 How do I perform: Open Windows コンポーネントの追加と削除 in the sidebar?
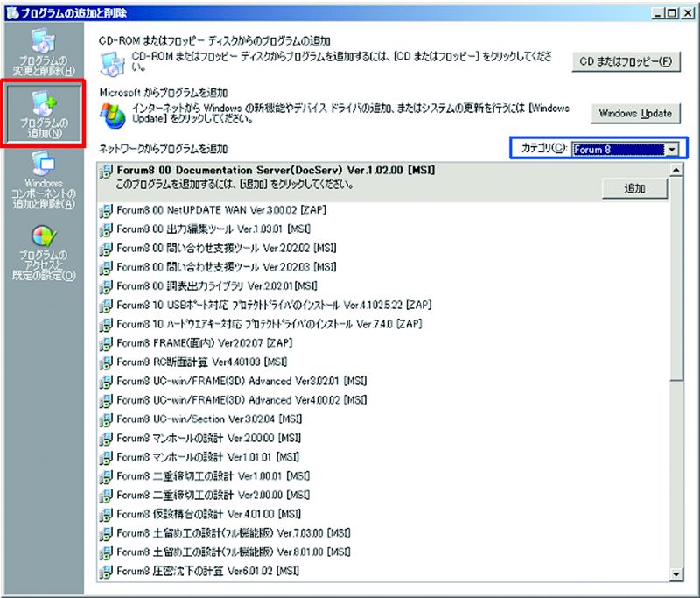(44, 180)
